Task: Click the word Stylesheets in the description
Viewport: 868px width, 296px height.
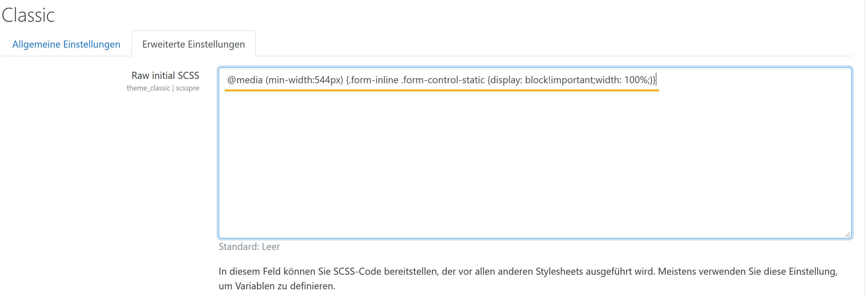Action: 559,271
